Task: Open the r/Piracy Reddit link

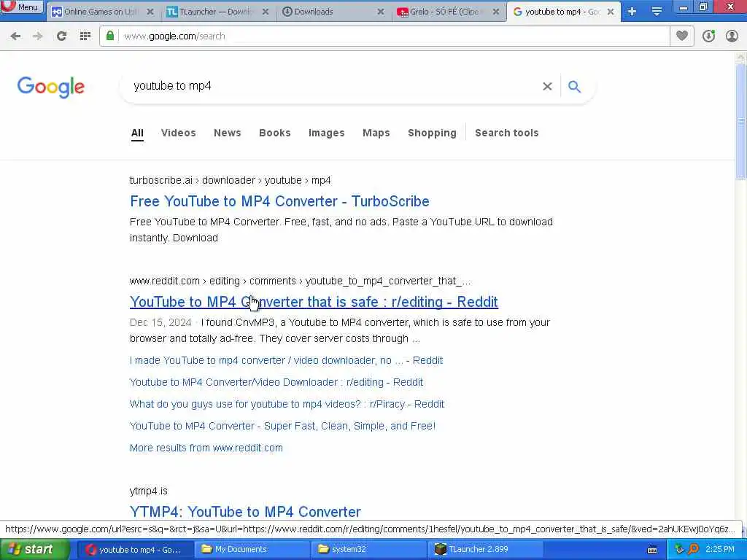Action: click(x=287, y=404)
